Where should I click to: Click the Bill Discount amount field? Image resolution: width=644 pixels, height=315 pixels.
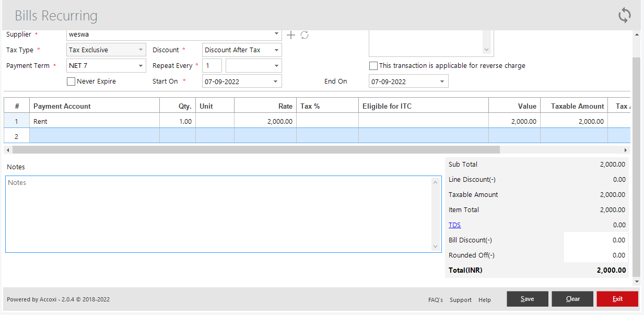tap(595, 240)
